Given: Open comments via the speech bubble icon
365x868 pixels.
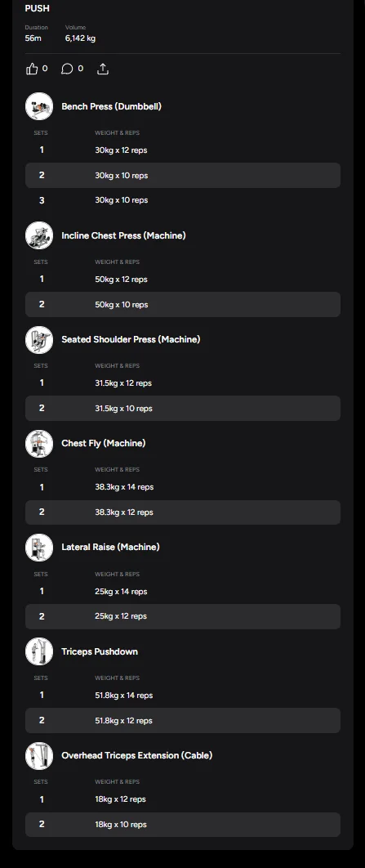Looking at the screenshot, I should 67,69.
